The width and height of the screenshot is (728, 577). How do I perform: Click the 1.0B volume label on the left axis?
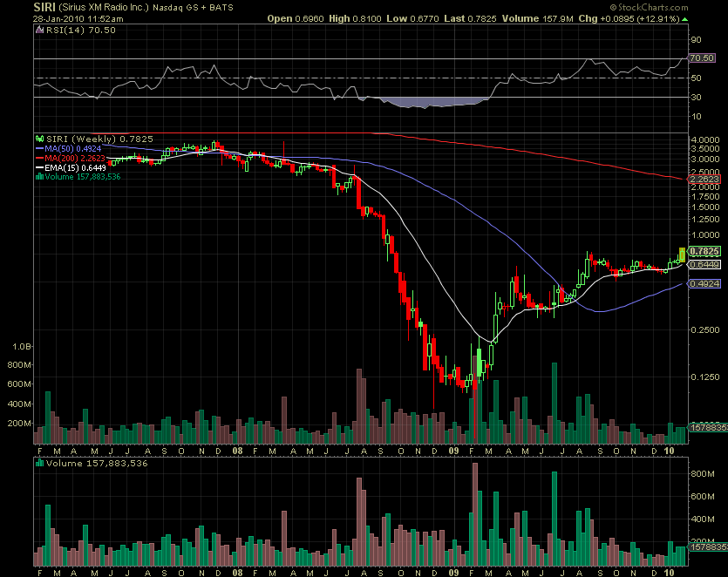pyautogui.click(x=22, y=347)
